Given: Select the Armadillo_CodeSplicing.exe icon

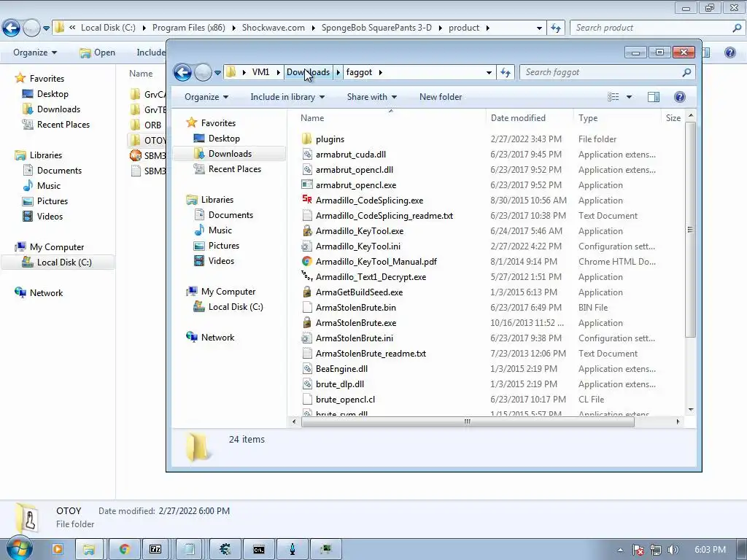Looking at the screenshot, I should pos(307,200).
